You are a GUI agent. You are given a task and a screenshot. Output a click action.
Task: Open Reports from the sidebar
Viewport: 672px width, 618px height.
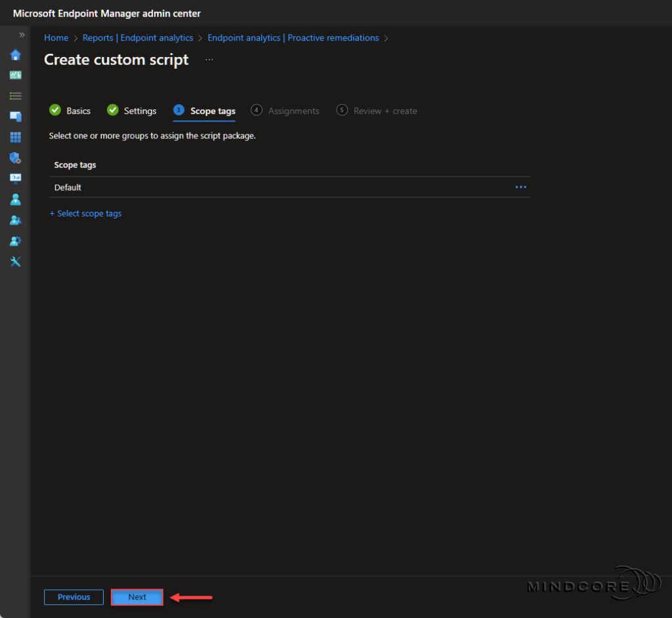15,178
